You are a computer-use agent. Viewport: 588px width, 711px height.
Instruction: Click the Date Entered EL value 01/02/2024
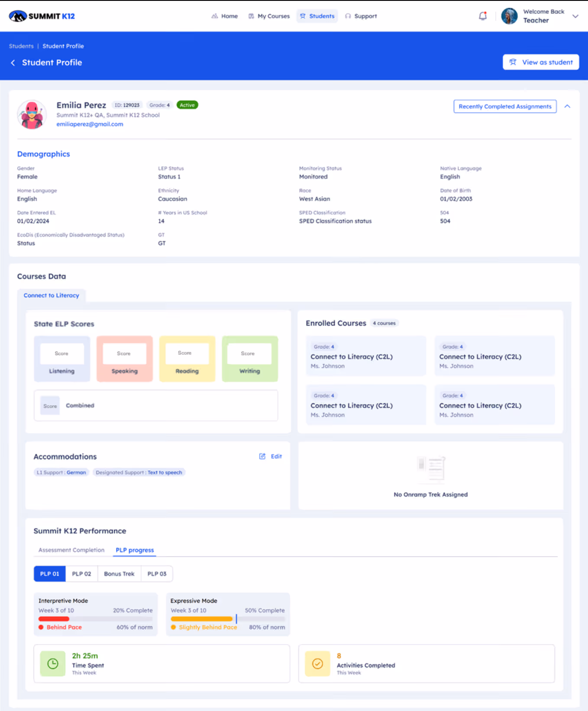(33, 221)
